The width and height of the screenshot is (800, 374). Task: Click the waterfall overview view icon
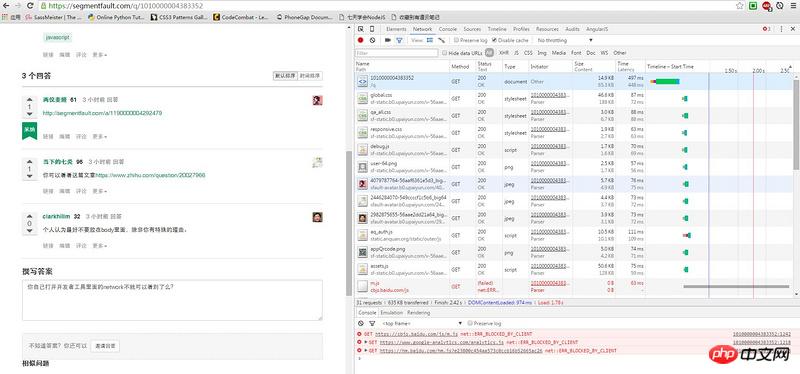pos(441,40)
